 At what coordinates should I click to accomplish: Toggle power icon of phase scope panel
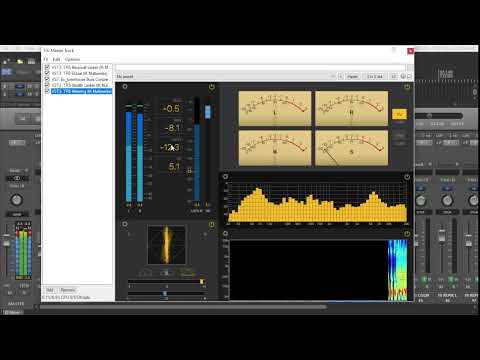click(x=211, y=224)
